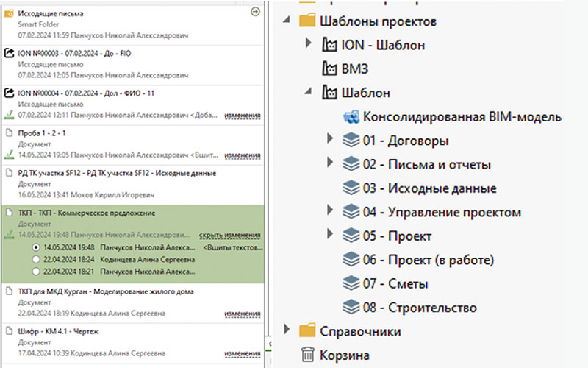Click outgoing letter icon of ION №00004

coord(9,93)
